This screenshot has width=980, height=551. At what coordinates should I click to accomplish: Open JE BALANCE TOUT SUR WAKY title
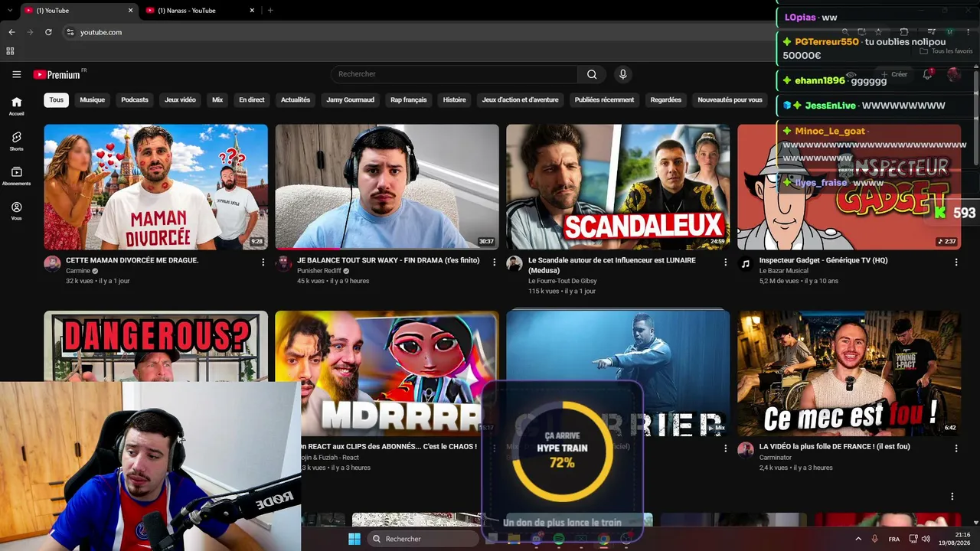(388, 260)
